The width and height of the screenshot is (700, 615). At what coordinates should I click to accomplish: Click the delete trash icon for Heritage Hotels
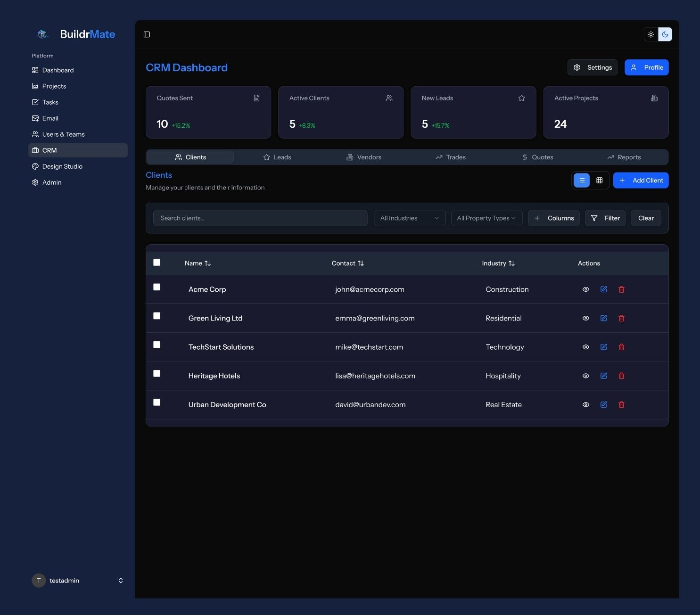point(621,376)
